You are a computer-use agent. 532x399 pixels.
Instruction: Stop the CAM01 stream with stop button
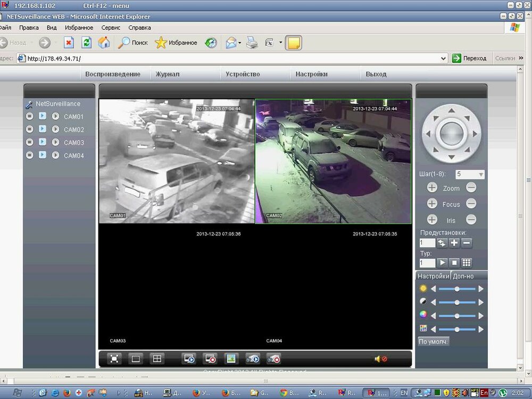pos(30,117)
